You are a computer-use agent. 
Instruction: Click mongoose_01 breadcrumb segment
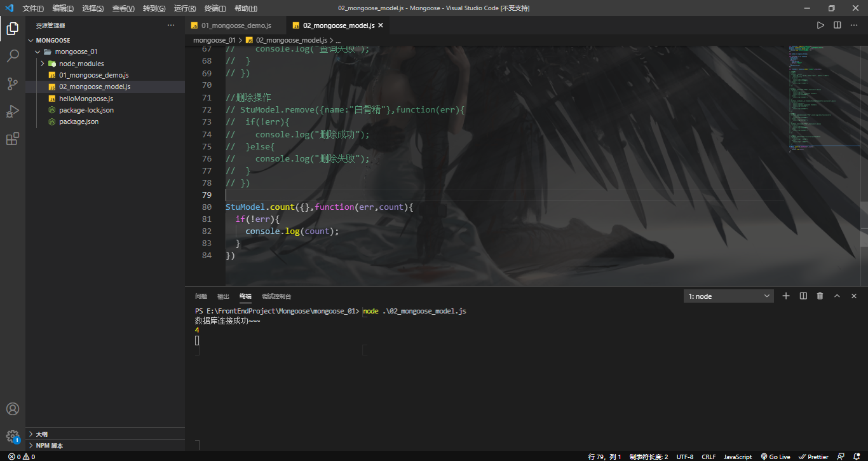tap(214, 39)
